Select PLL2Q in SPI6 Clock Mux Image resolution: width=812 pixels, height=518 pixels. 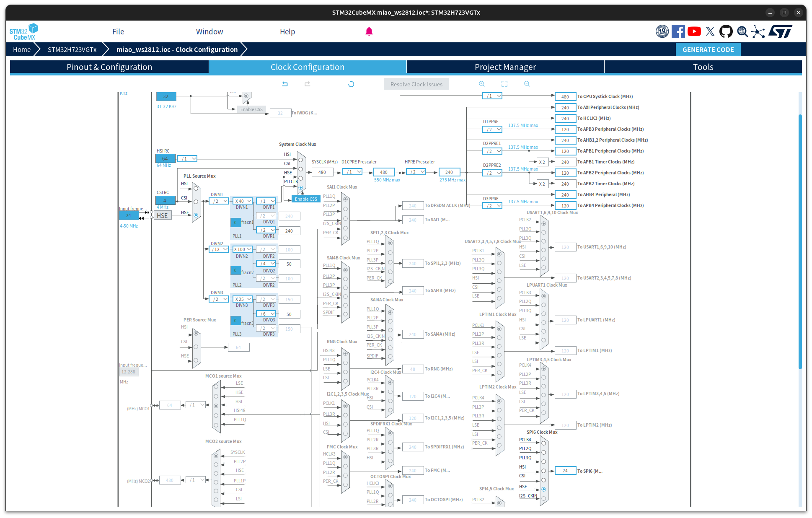543,452
